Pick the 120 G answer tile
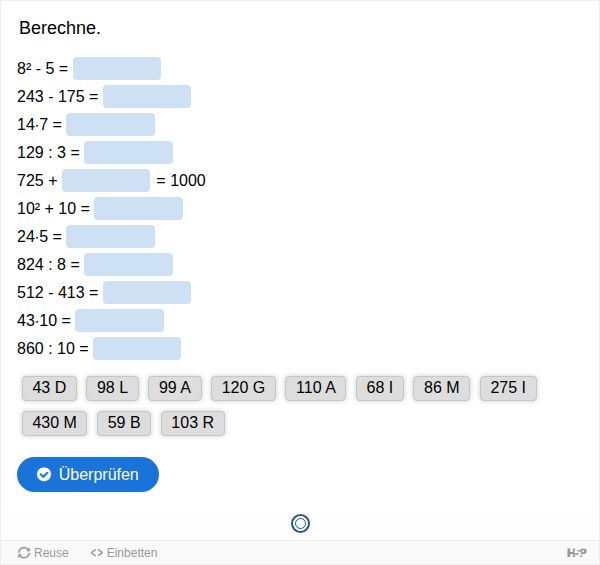 tap(243, 388)
